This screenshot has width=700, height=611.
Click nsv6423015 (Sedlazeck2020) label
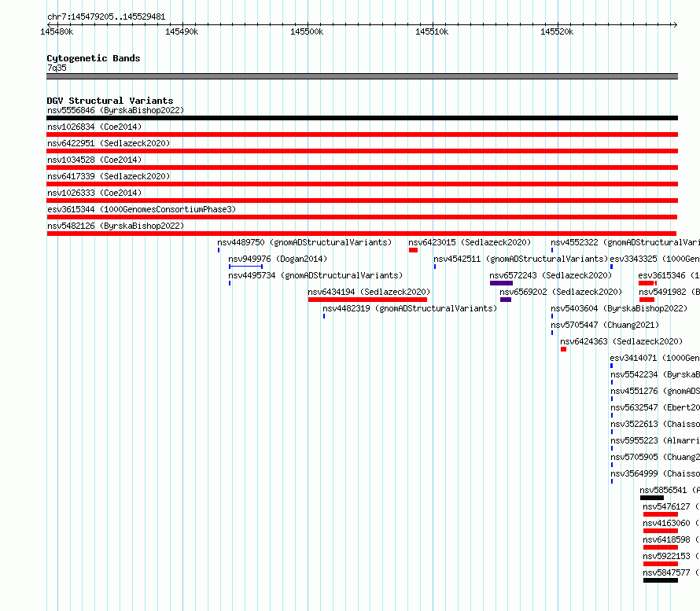pyautogui.click(x=470, y=242)
